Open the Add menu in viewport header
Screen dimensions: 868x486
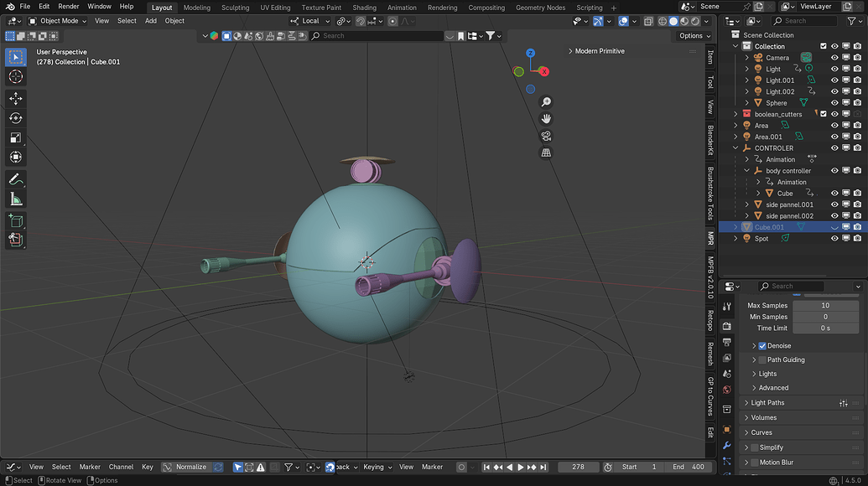151,21
